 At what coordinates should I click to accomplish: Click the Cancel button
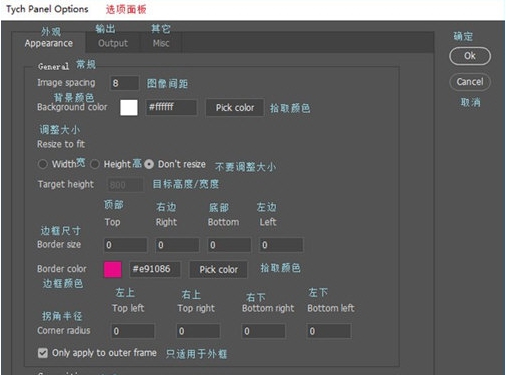pyautogui.click(x=470, y=82)
